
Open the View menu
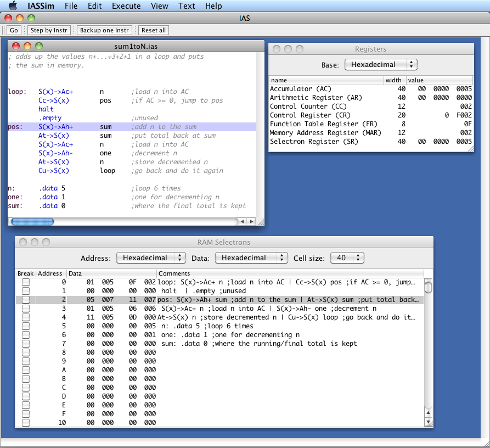[x=159, y=6]
